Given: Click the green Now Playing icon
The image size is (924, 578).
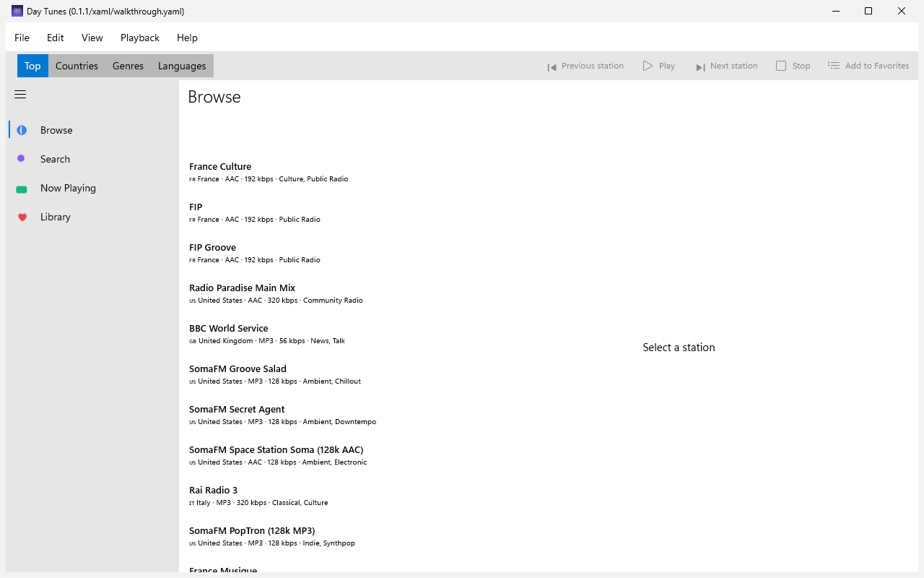Looking at the screenshot, I should coord(22,189).
